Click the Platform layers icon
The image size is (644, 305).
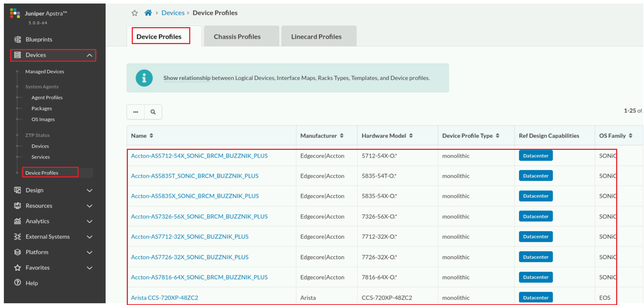point(17,252)
